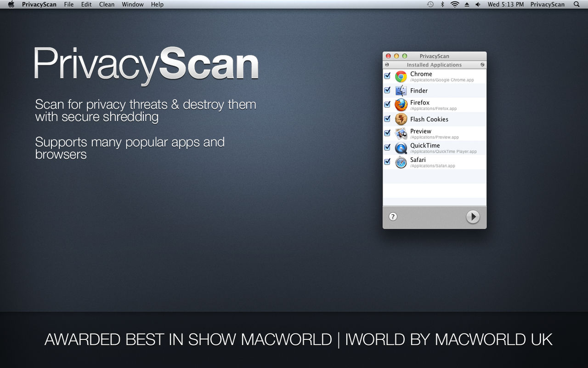
Task: Click the /Applications/Preview.app path
Action: [435, 137]
